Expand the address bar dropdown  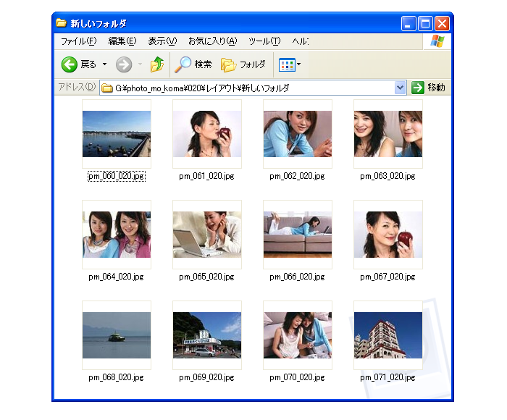pyautogui.click(x=401, y=88)
